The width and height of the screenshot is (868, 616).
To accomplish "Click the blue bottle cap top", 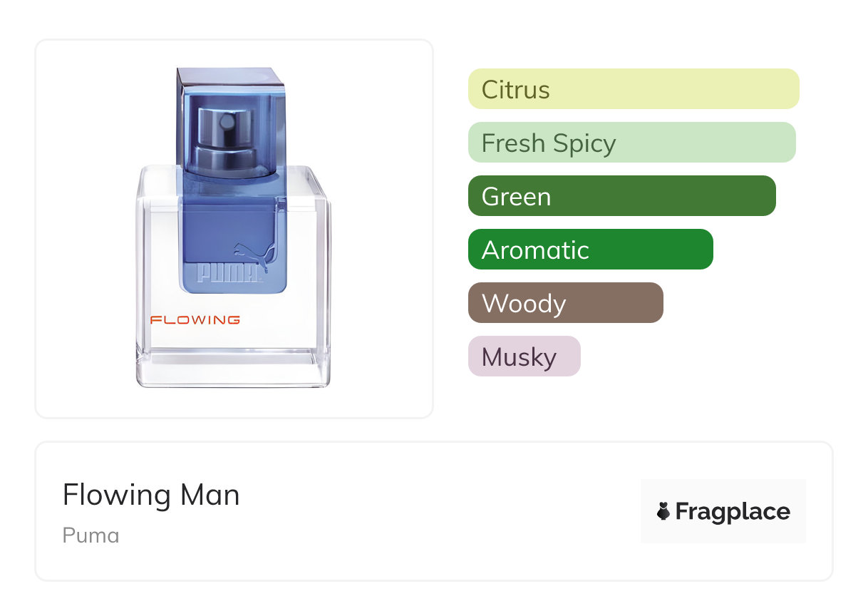I will 229,77.
